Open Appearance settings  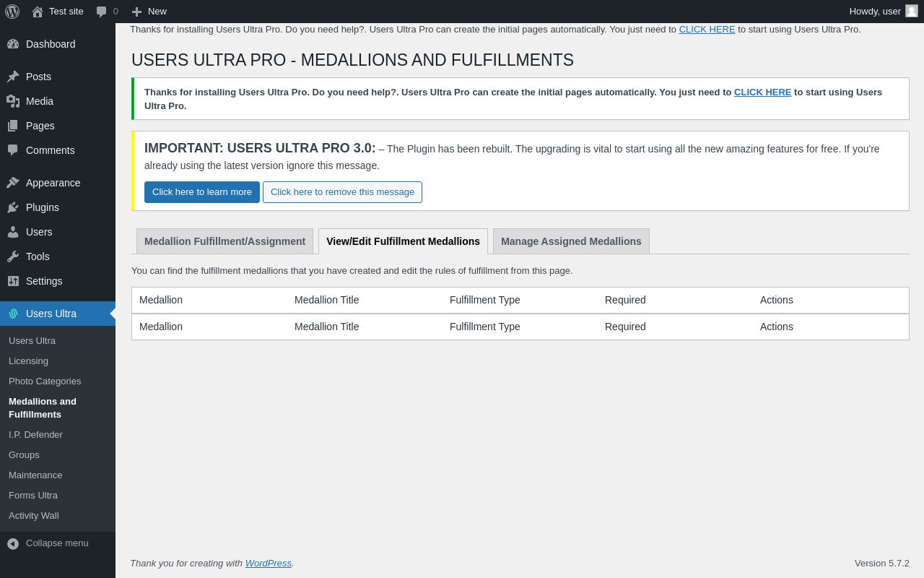58,183
